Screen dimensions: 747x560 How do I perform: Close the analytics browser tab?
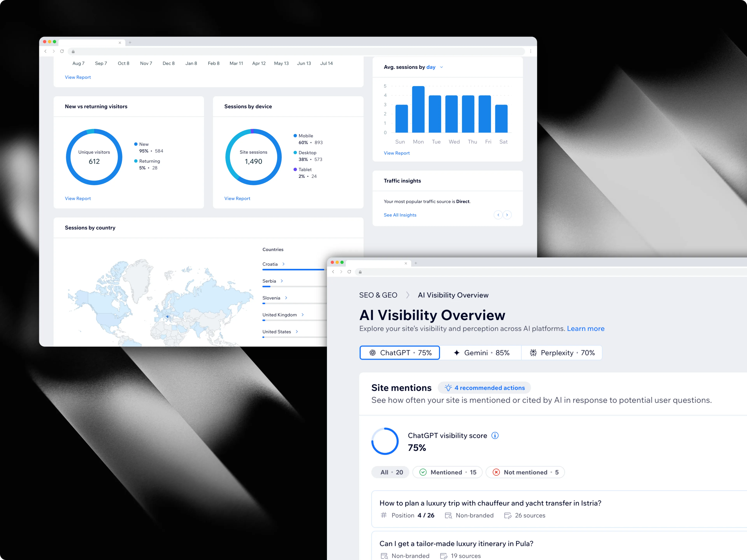120,43
